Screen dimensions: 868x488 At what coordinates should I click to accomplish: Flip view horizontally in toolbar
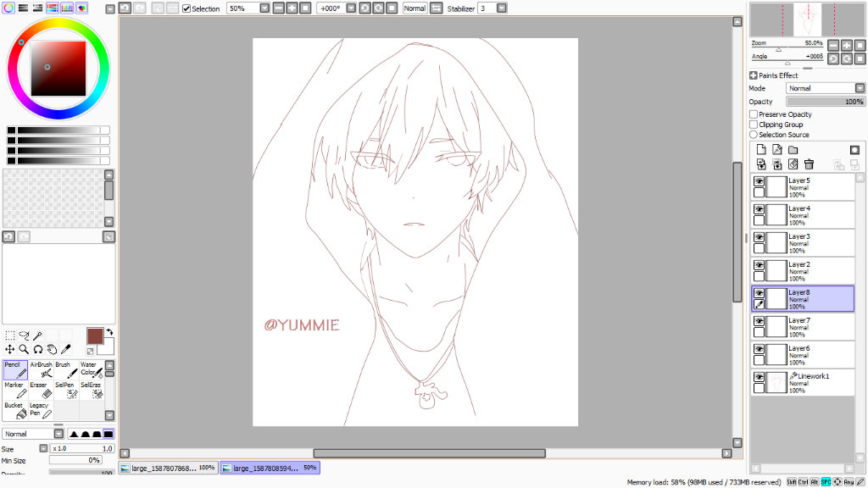click(437, 8)
